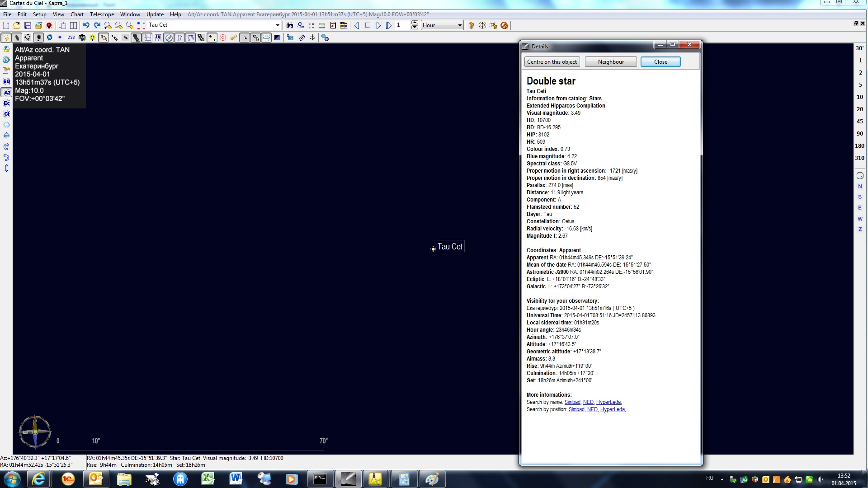The height and width of the screenshot is (488, 868).
Task: Toggle stars display button
Action: pyautogui.click(x=6, y=38)
